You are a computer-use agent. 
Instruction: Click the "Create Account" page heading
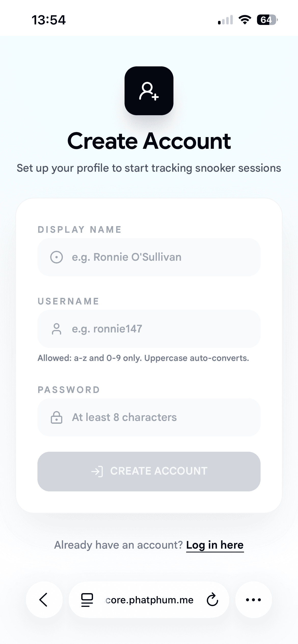(149, 141)
